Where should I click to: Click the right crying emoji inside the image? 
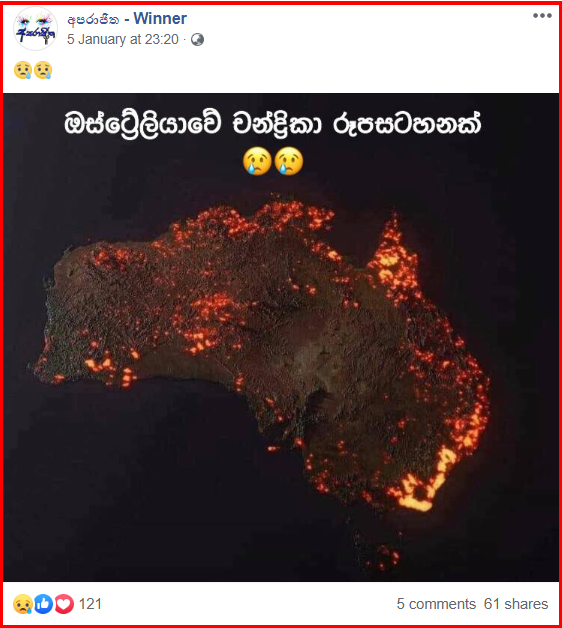[x=289, y=161]
